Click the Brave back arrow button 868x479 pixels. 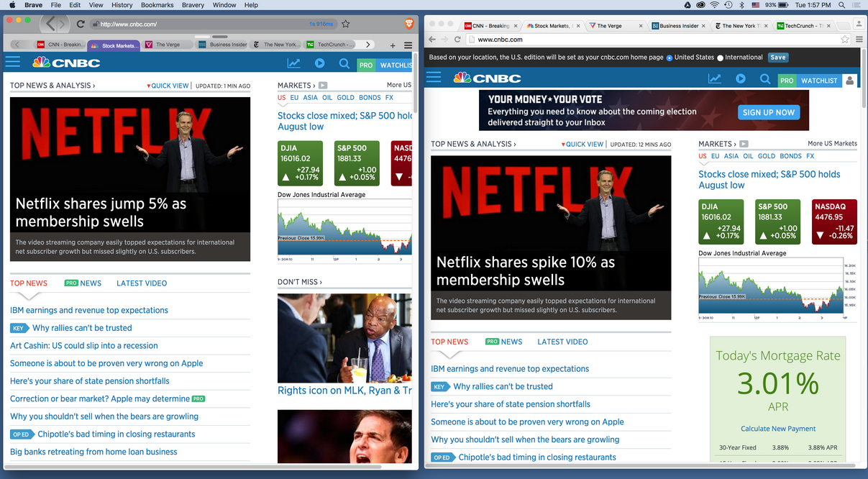pos(50,24)
